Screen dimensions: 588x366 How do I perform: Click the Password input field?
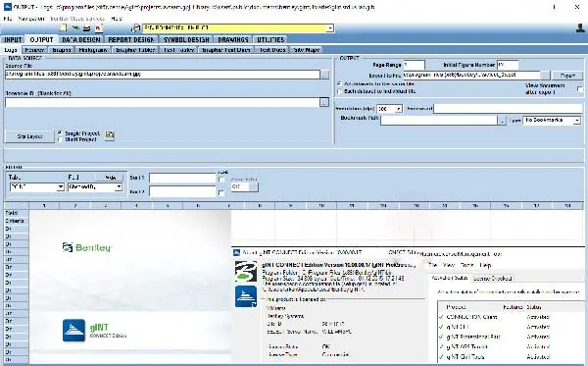508,109
